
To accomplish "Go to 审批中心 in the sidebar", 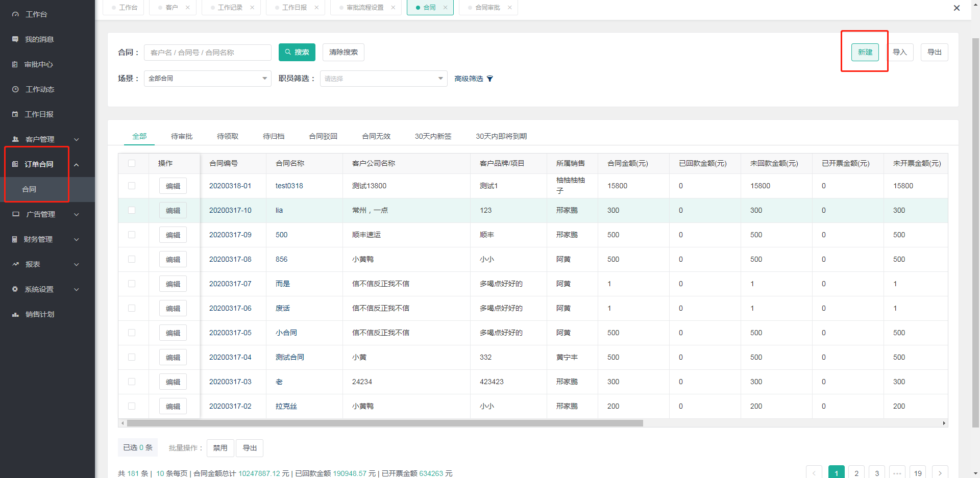I will (38, 64).
